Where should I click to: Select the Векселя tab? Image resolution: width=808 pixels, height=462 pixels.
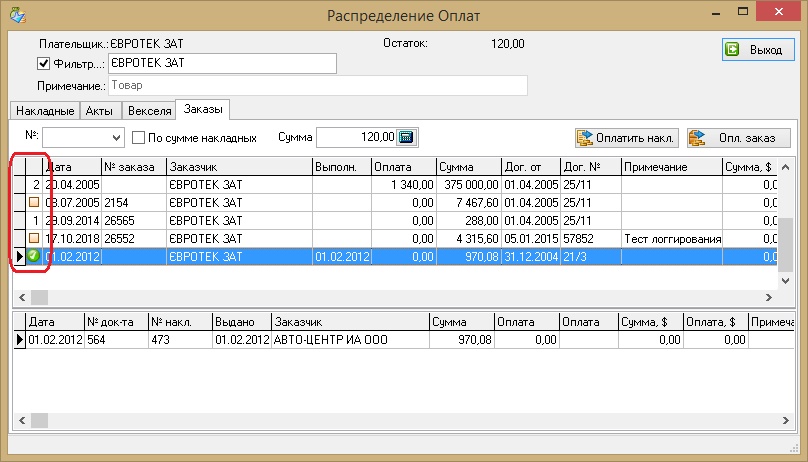(x=147, y=110)
